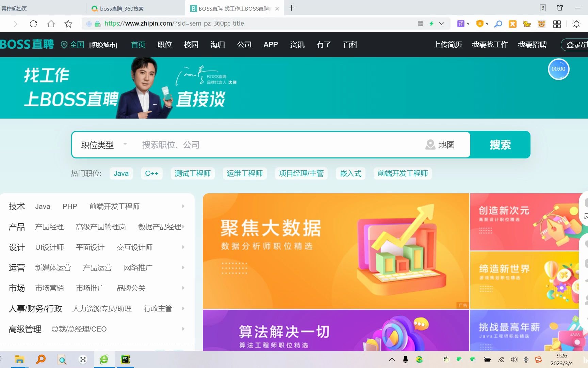Click the blue magnifier extension icon
Image resolution: width=588 pixels, height=368 pixels.
(x=498, y=24)
